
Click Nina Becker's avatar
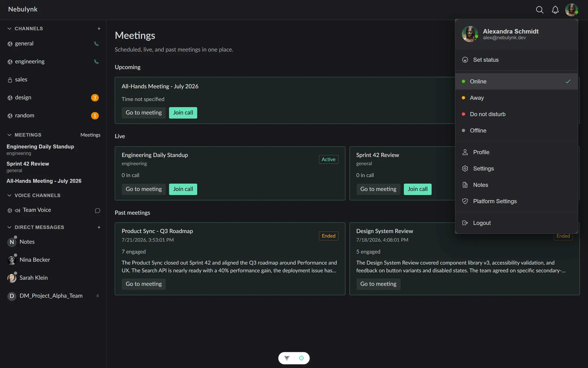12,260
